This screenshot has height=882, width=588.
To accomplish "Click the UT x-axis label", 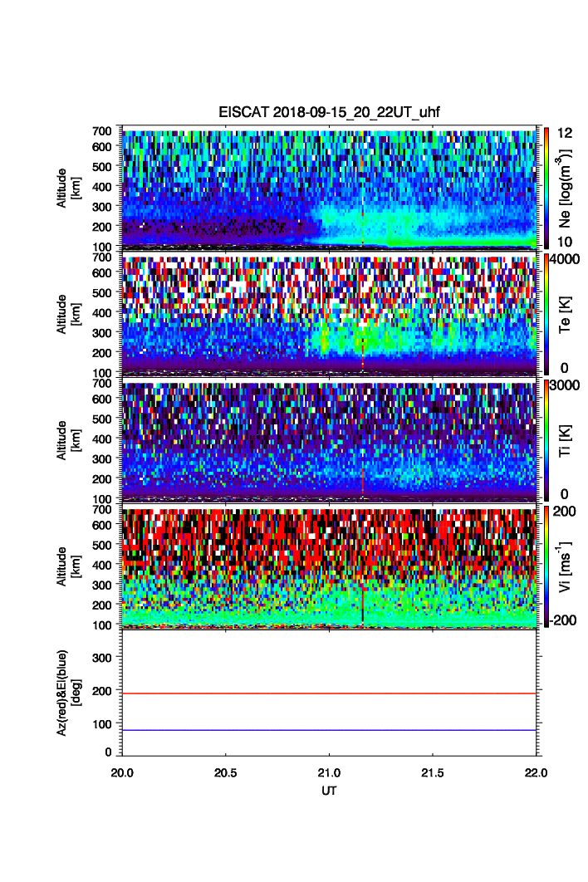I will (329, 791).
